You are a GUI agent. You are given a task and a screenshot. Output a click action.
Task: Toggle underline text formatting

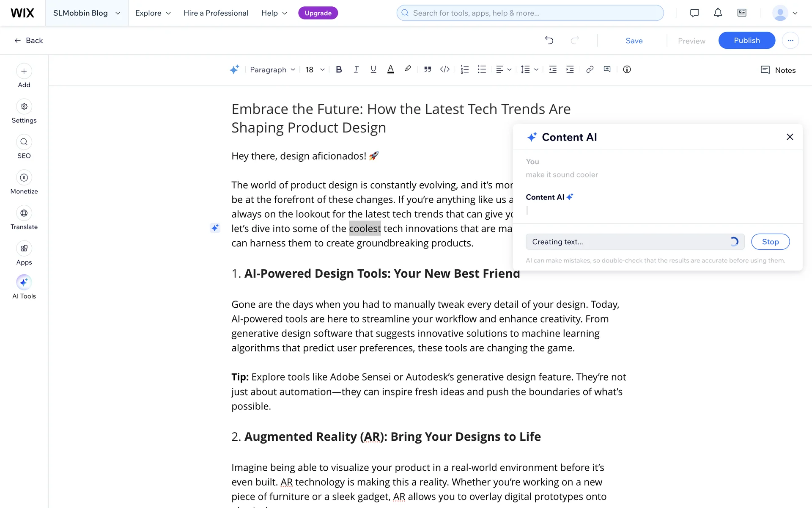[x=373, y=69]
